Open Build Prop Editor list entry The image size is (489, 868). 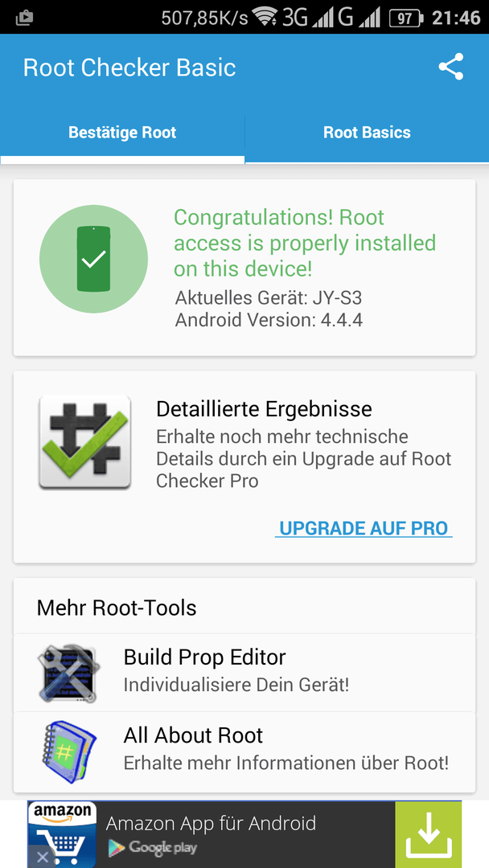pos(244,673)
